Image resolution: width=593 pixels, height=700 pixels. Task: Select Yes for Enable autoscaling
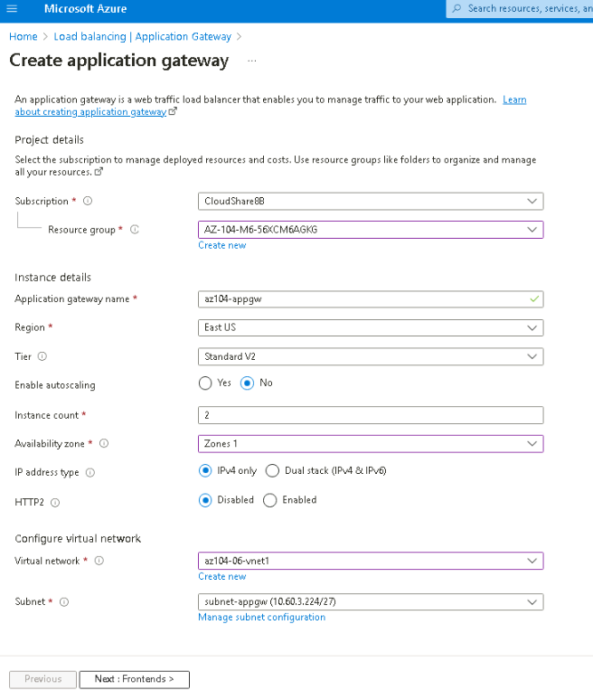tap(205, 383)
